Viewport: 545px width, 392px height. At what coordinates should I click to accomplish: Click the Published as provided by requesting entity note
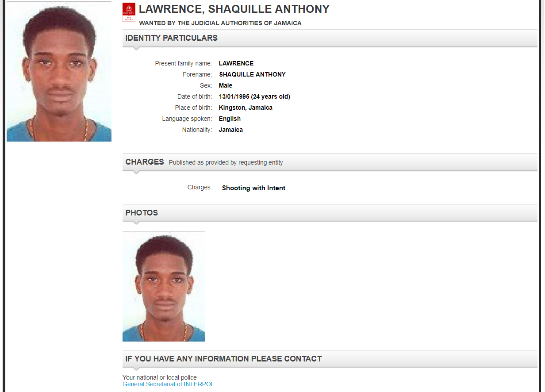coord(226,162)
